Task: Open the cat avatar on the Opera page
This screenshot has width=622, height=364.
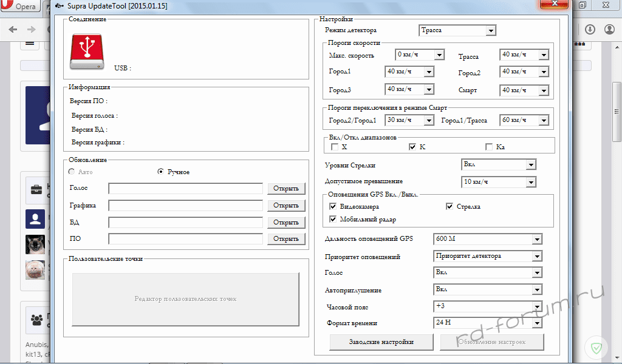Action: point(35,244)
